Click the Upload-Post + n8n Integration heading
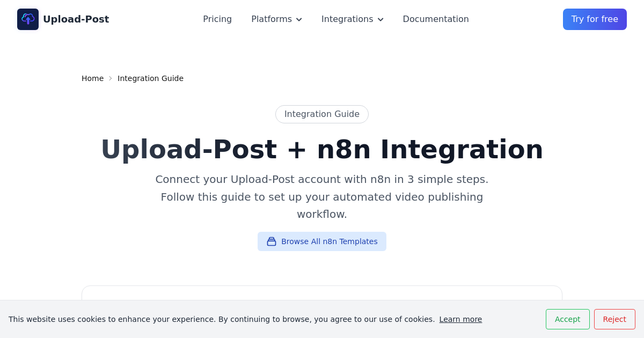 322,149
